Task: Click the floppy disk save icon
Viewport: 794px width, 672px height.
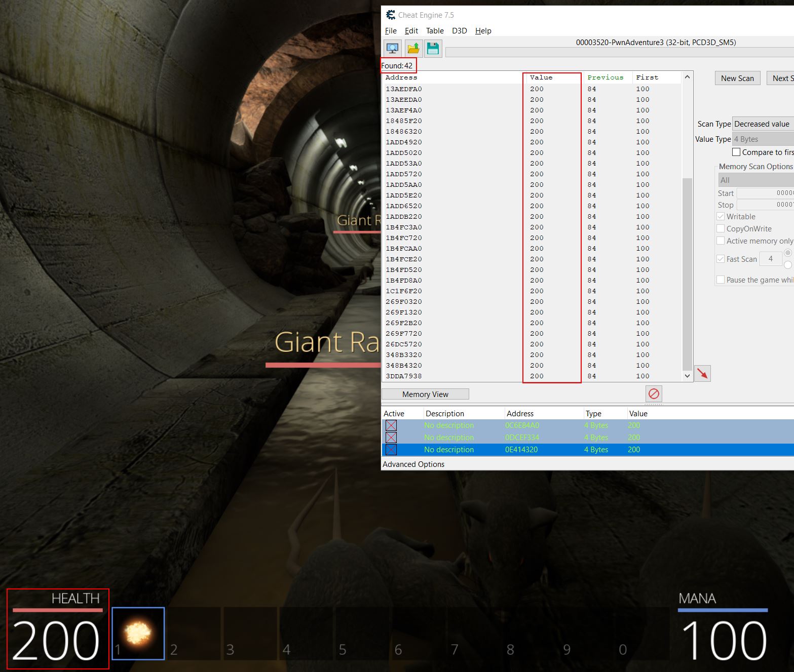Action: [433, 49]
